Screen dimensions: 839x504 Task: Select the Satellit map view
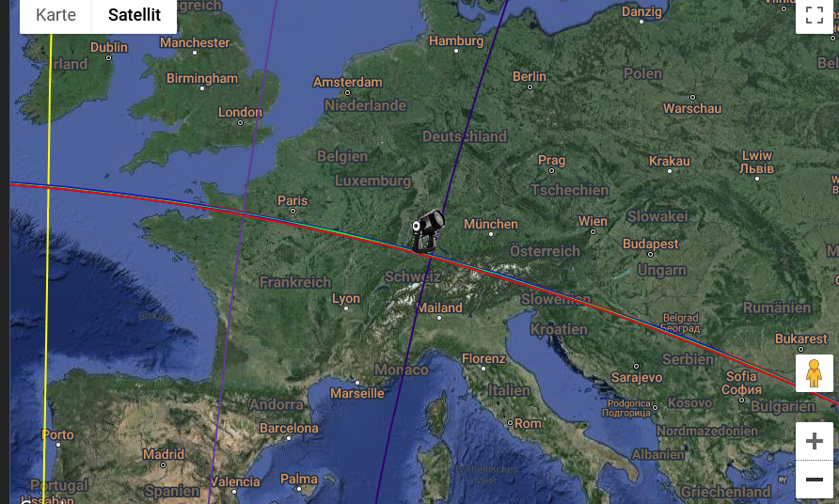coord(135,15)
